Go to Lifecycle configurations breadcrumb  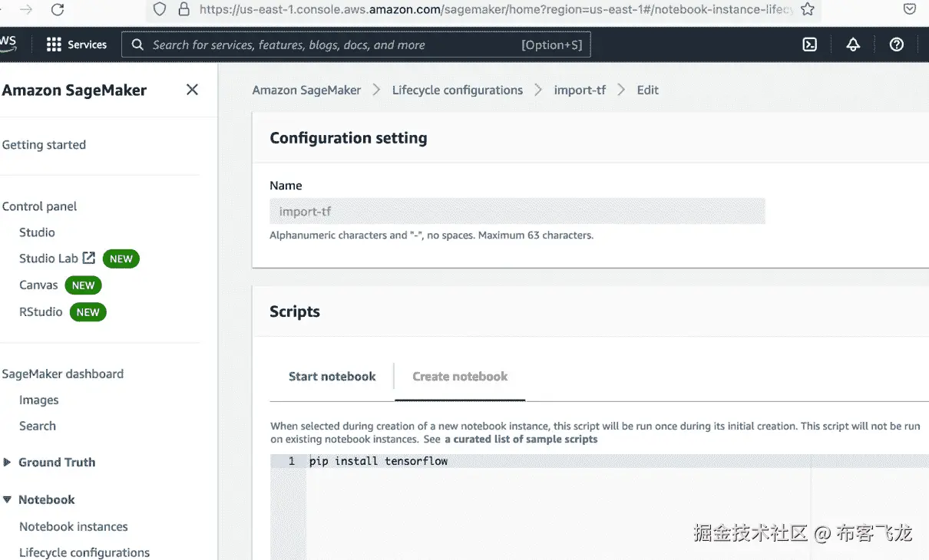458,90
